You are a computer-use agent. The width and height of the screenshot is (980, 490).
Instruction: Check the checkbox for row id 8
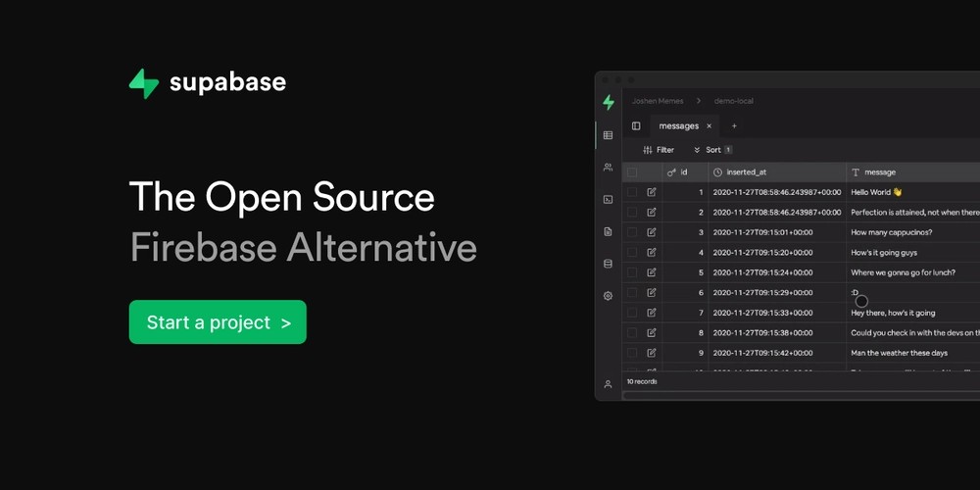632,332
